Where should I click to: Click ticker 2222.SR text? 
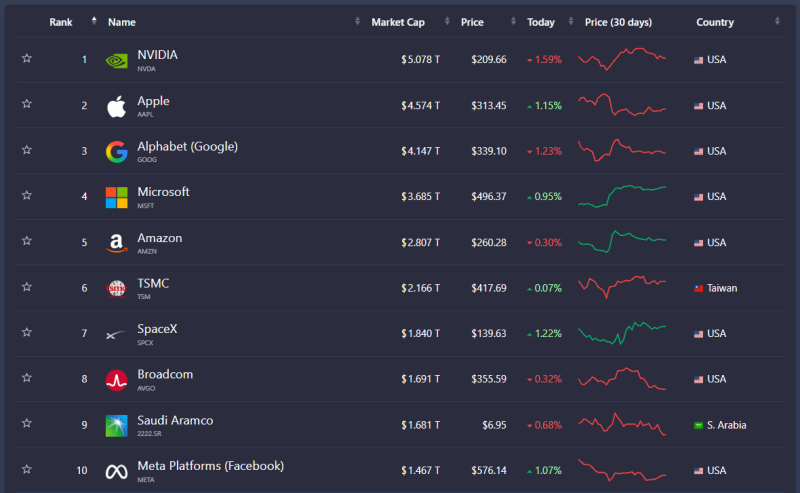tap(149, 434)
